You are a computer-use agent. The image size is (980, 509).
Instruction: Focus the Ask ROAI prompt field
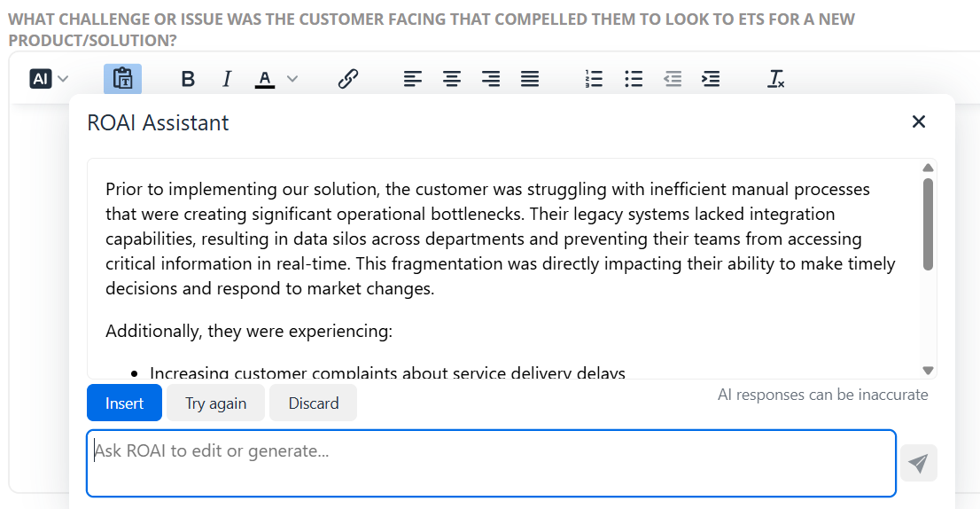[x=491, y=464]
